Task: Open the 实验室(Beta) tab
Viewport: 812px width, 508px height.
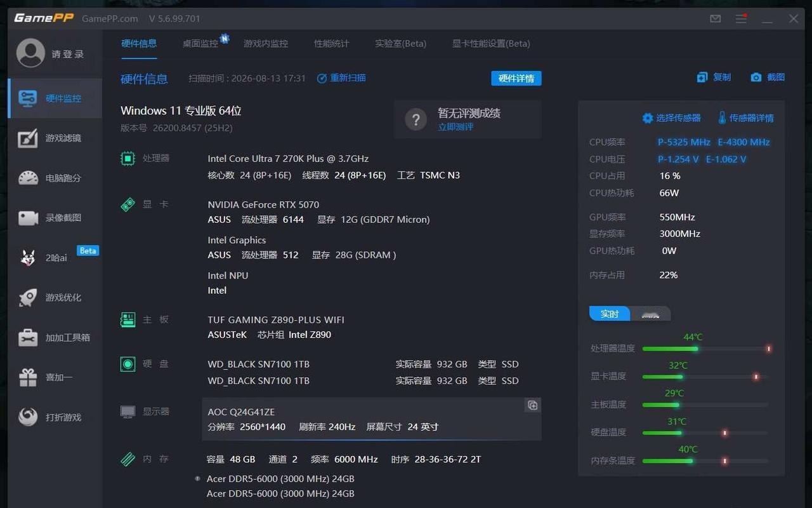Action: click(x=400, y=44)
